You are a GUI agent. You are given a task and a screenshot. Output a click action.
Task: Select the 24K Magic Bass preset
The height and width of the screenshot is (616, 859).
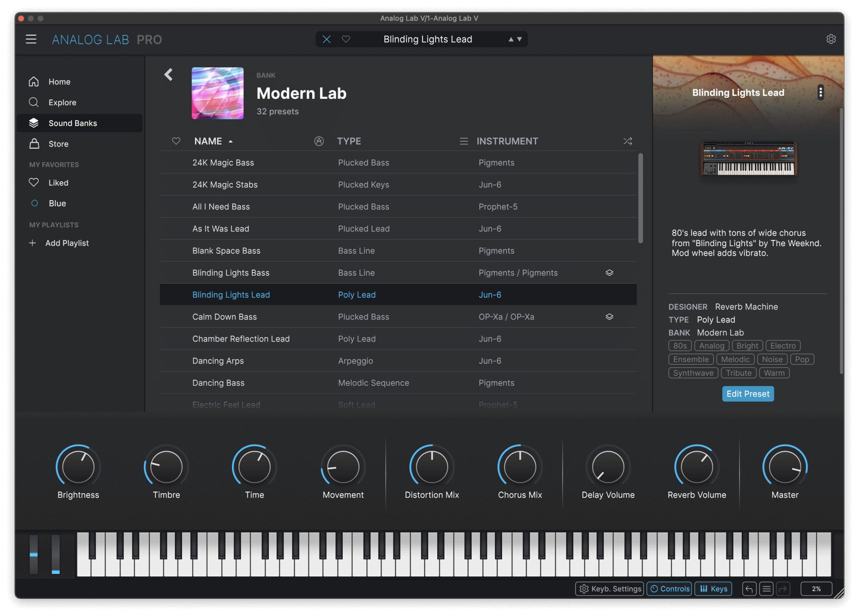click(x=398, y=162)
